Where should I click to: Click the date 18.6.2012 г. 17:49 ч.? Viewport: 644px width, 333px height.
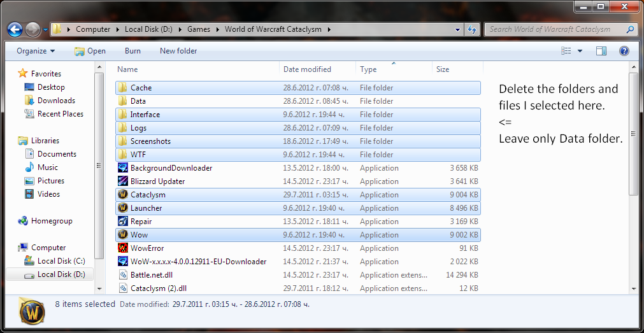[316, 141]
